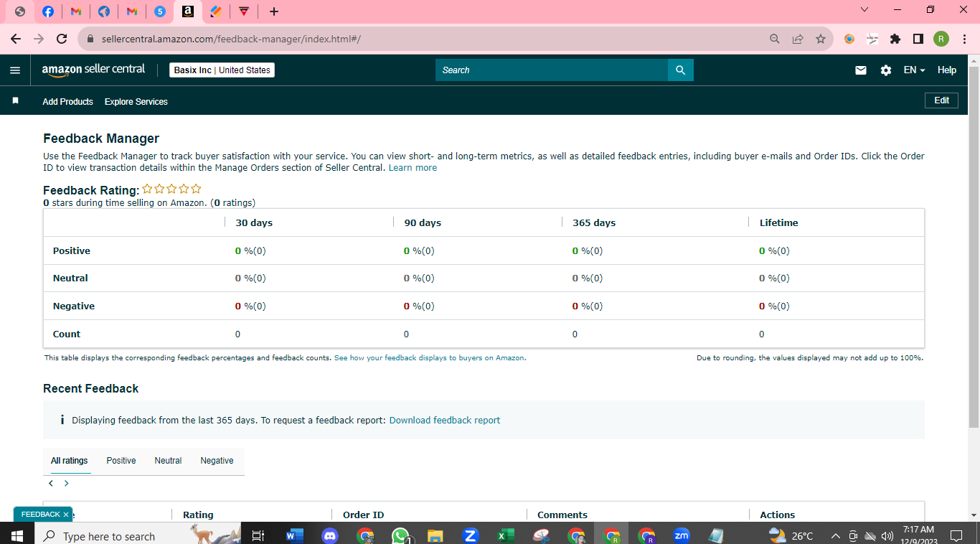Switch to the blue 5 badge browser tab
The width and height of the screenshot is (980, 544).
pyautogui.click(x=160, y=11)
